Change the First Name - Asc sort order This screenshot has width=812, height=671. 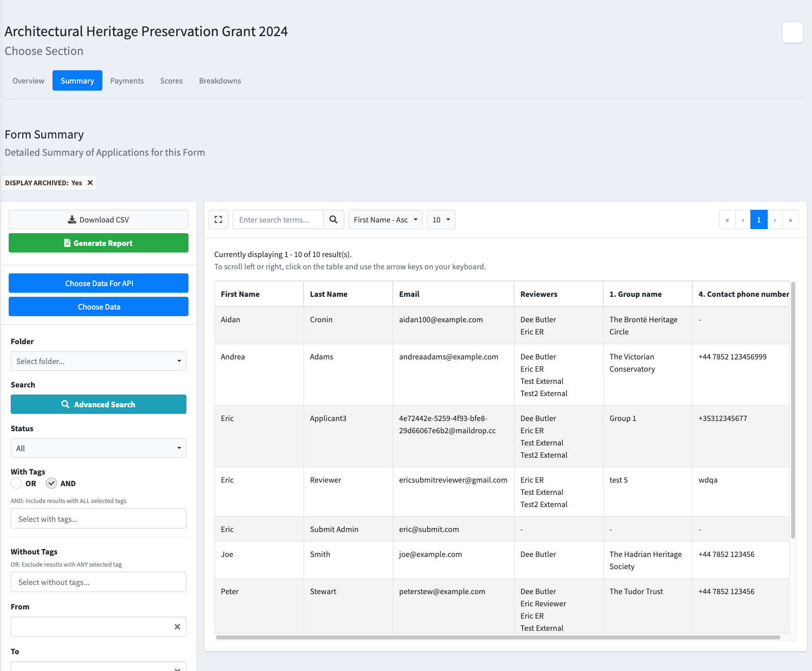click(385, 219)
